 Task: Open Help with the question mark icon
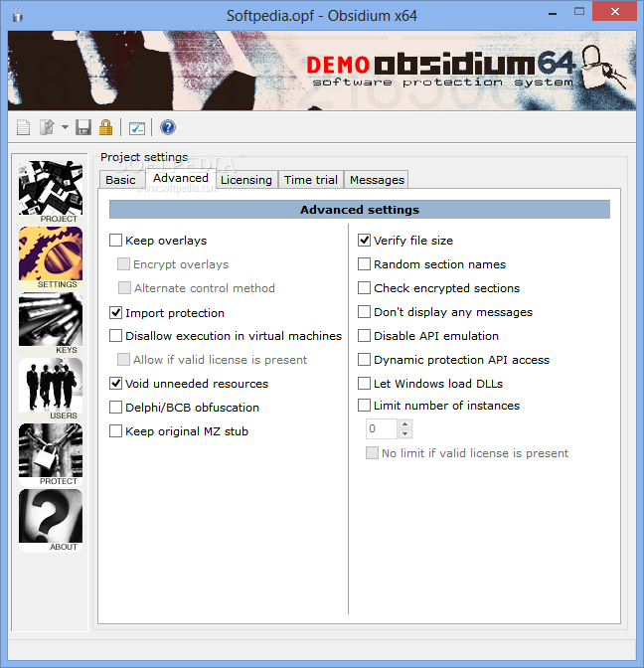tap(168, 127)
